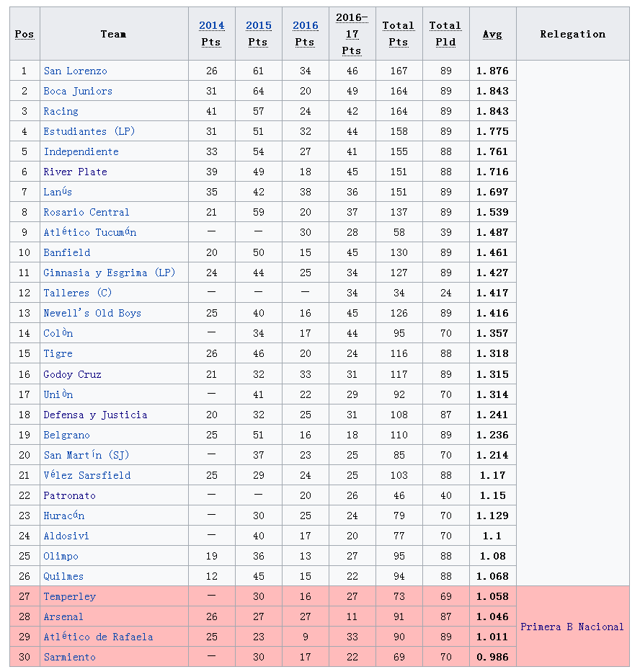Open the Boca Juniors team link
Image resolution: width=640 pixels, height=672 pixels.
[78, 91]
